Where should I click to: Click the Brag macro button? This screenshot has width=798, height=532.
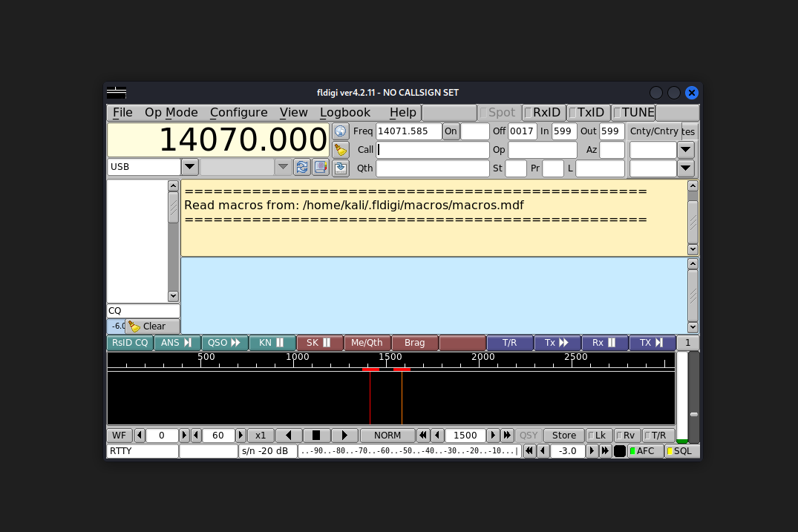point(414,343)
